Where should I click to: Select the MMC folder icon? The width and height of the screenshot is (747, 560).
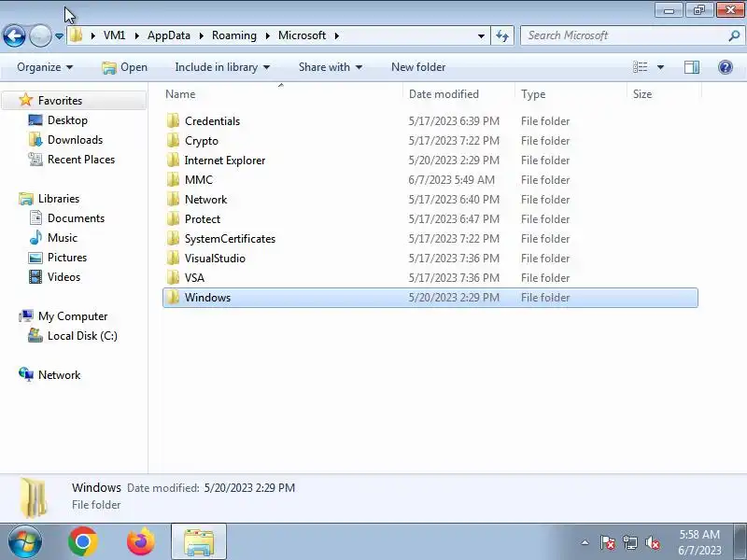tap(174, 179)
